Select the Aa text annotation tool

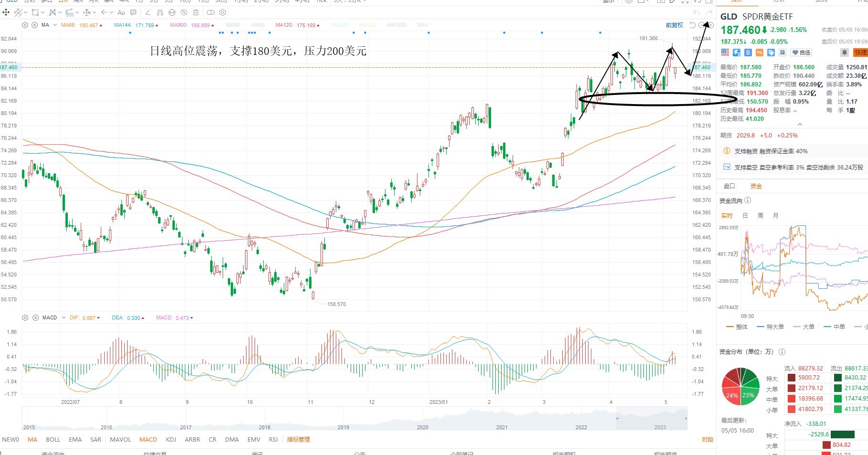121,12
